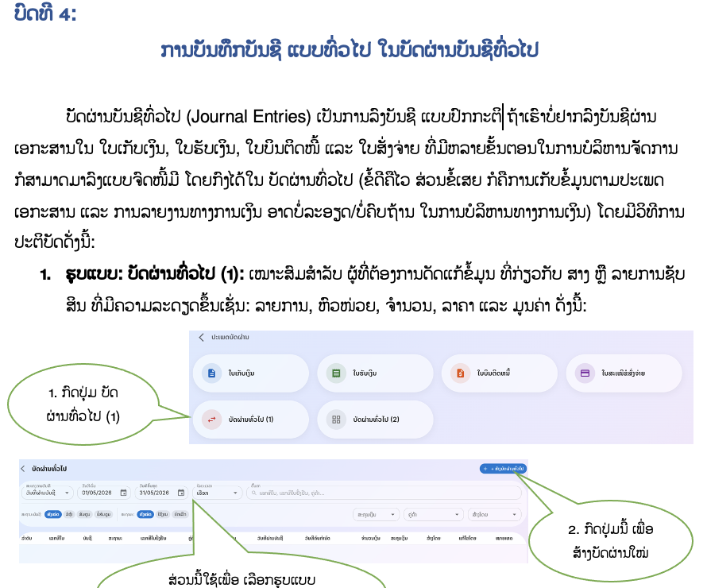Select ບັດຜ່ານທົ່ວໄປ (1) with red arrows icon
Viewport: 707px width, 588px height.
(251, 420)
